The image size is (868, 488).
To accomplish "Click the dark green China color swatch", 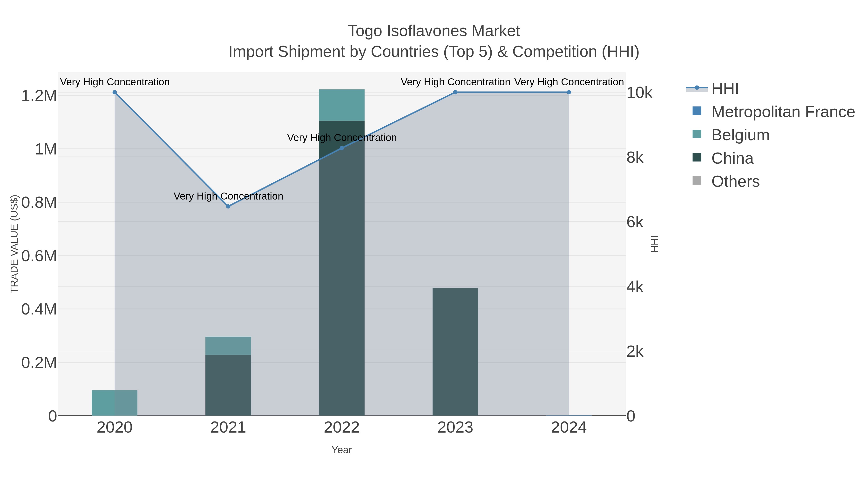I will tap(697, 157).
